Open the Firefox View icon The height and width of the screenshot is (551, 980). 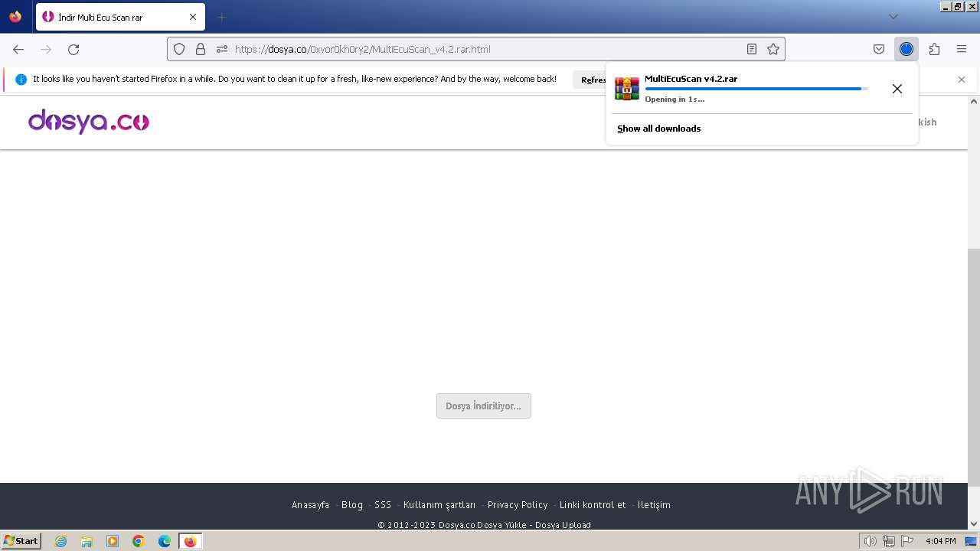[15, 17]
